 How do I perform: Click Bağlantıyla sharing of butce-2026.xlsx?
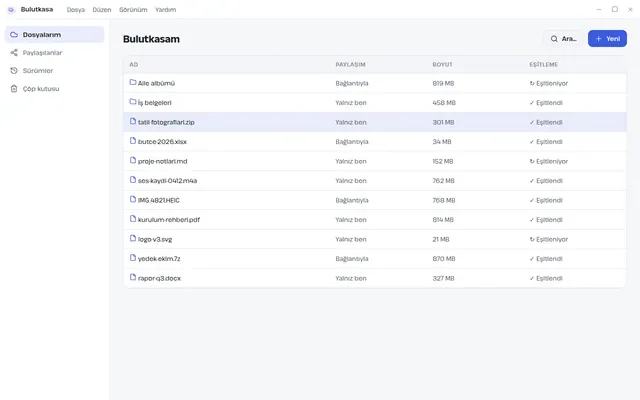(x=352, y=142)
